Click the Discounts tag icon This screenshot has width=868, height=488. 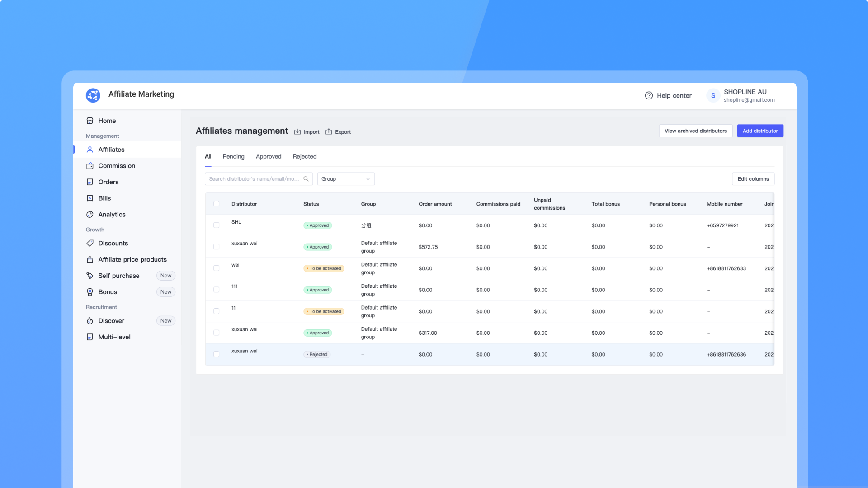tap(90, 243)
